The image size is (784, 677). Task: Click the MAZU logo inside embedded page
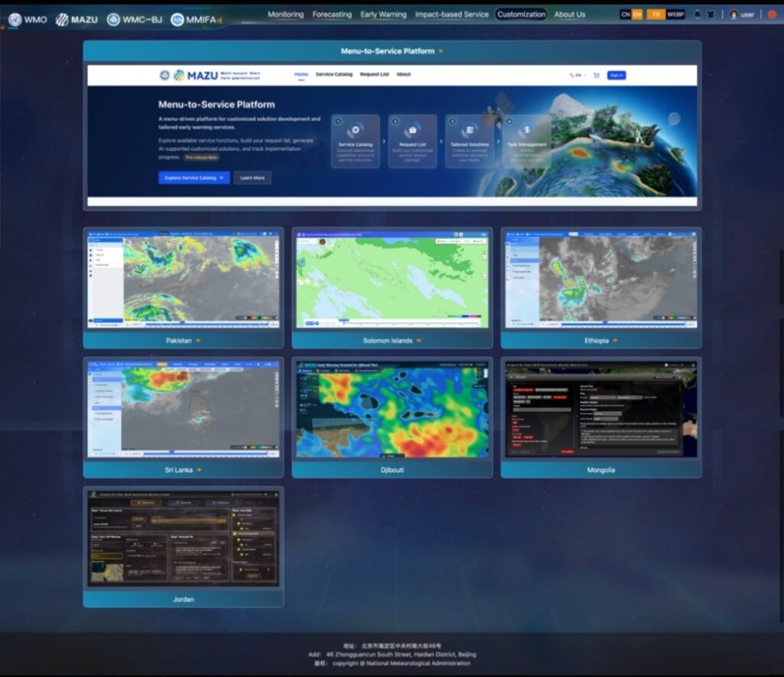click(x=196, y=76)
